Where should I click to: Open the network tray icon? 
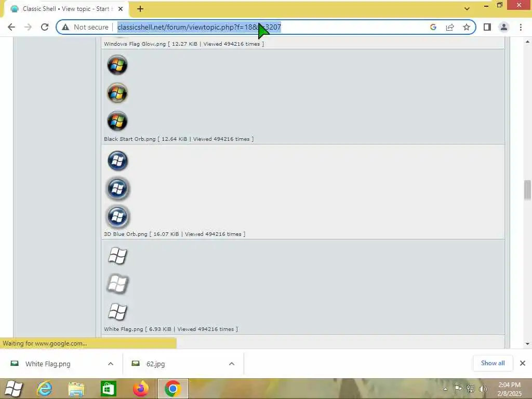(x=470, y=389)
